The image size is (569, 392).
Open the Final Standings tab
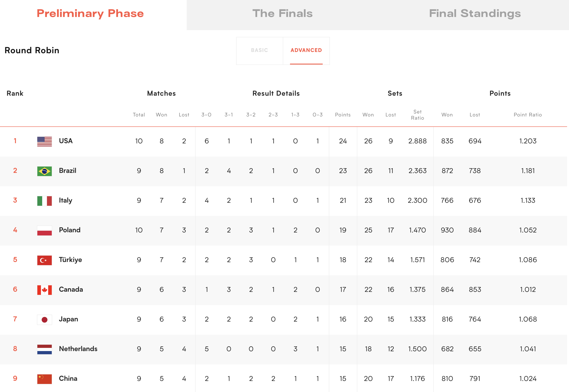475,14
